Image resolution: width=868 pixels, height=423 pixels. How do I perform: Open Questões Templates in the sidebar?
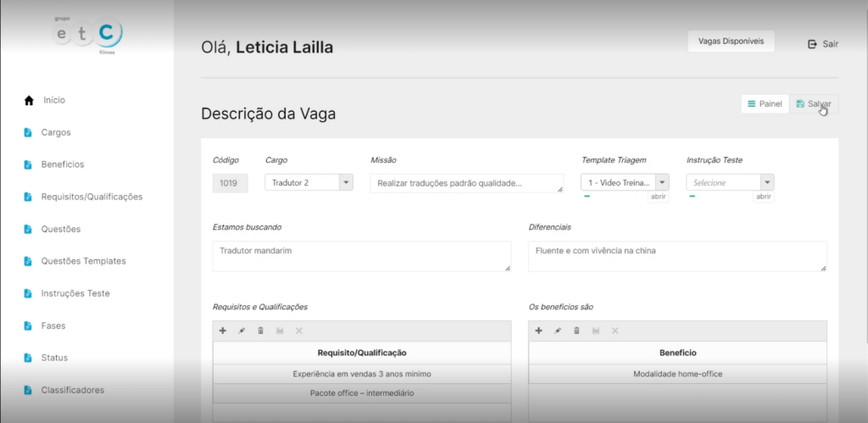tap(83, 261)
